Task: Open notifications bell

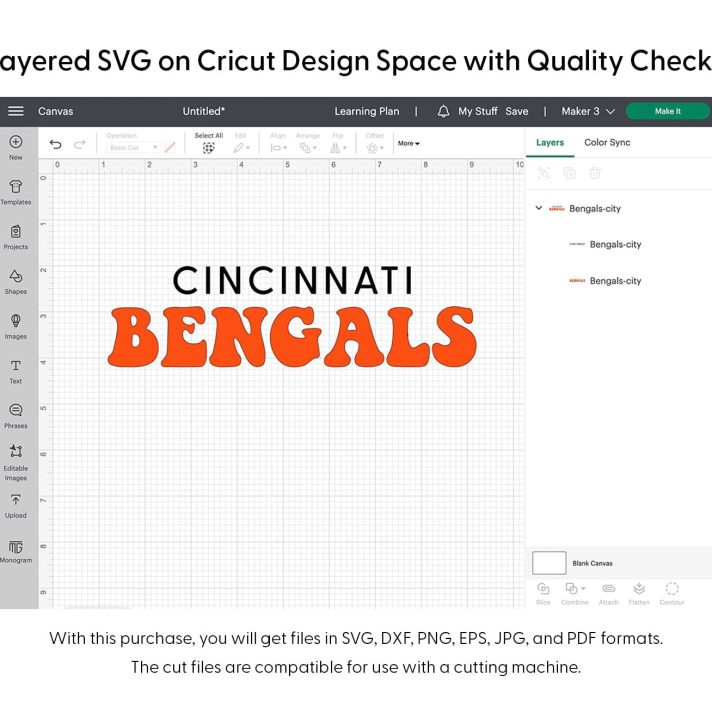Action: [443, 111]
